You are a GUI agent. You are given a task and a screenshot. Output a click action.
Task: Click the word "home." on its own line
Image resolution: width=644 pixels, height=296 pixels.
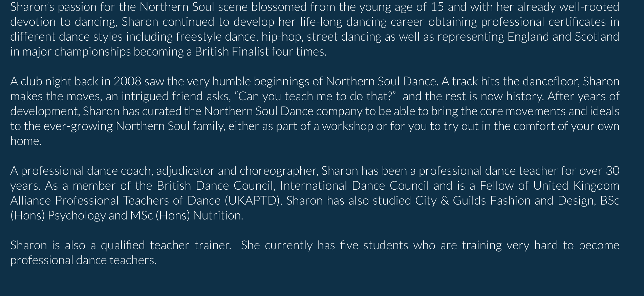[x=26, y=141]
